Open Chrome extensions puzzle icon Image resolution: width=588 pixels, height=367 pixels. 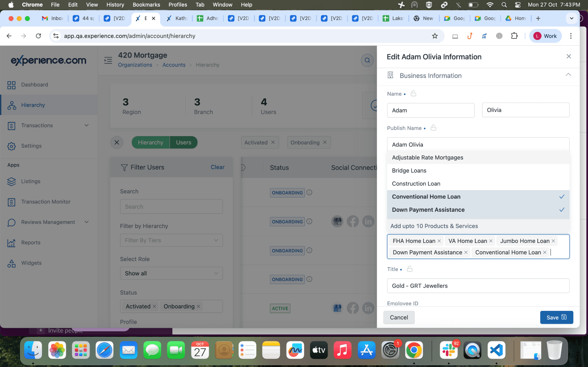514,36
